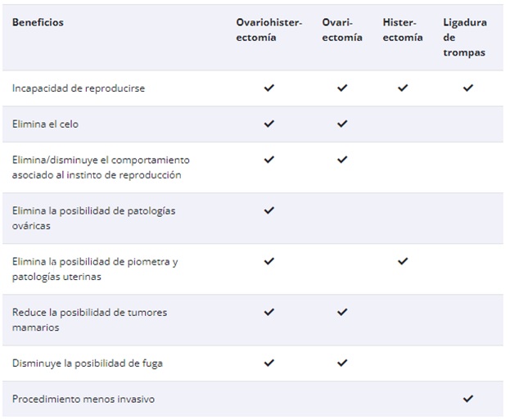The image size is (510, 420).
Task: Select the Ovariohisterectomía column header
Action: [269, 30]
